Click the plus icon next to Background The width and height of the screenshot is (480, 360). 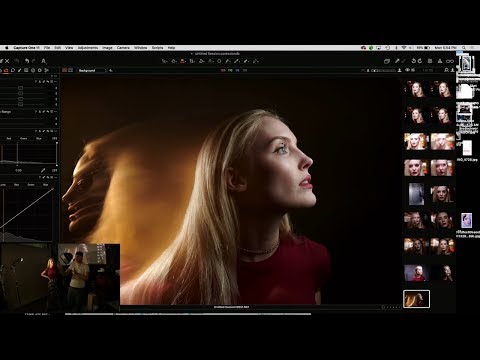(111, 70)
